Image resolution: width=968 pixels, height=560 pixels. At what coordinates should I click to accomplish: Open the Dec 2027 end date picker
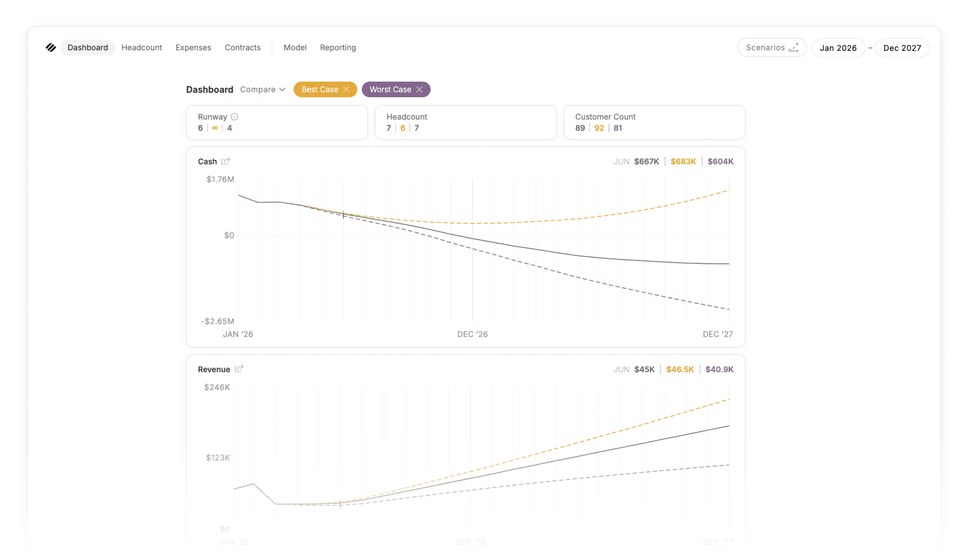902,48
